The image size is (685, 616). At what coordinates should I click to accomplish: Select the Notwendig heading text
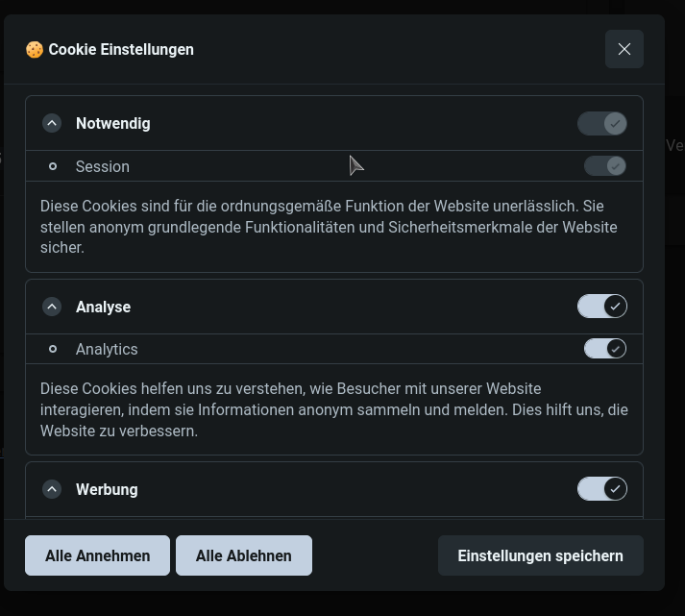(x=112, y=123)
